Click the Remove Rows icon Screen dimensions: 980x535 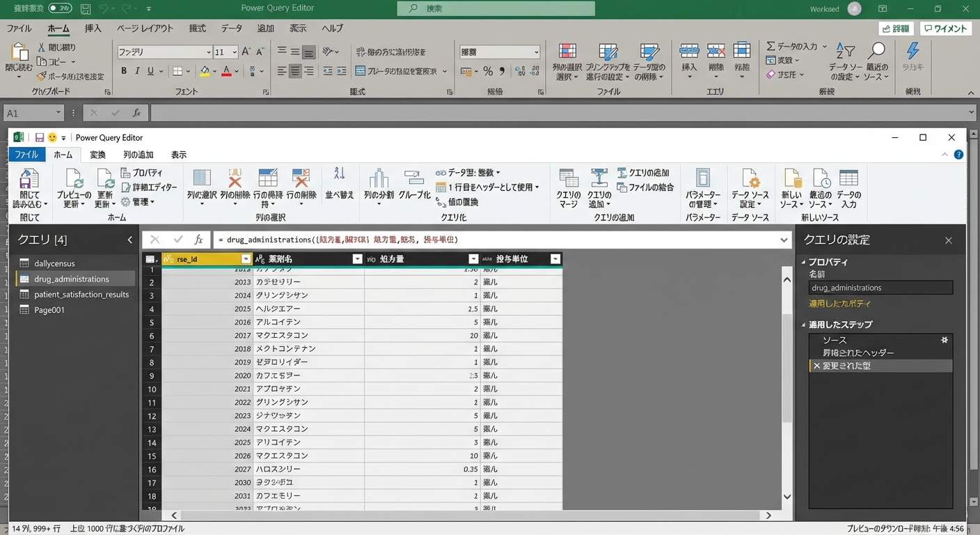[x=301, y=178]
